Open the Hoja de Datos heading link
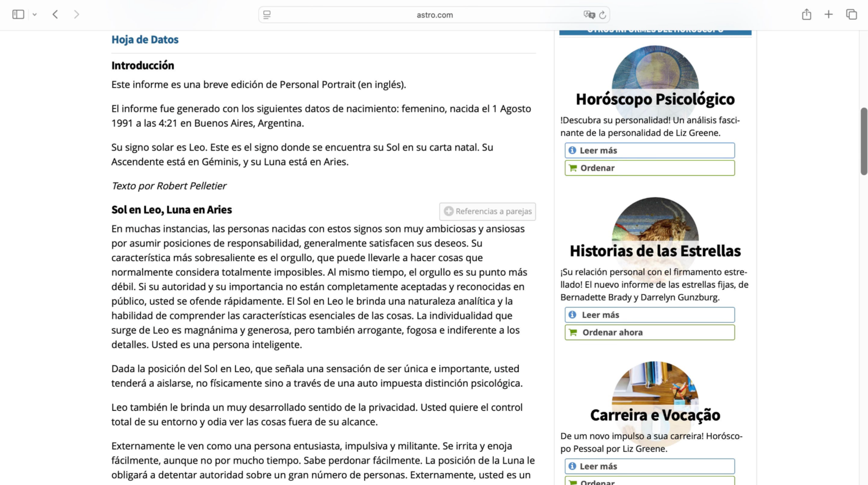Screen dimensions: 868x485 145,40
